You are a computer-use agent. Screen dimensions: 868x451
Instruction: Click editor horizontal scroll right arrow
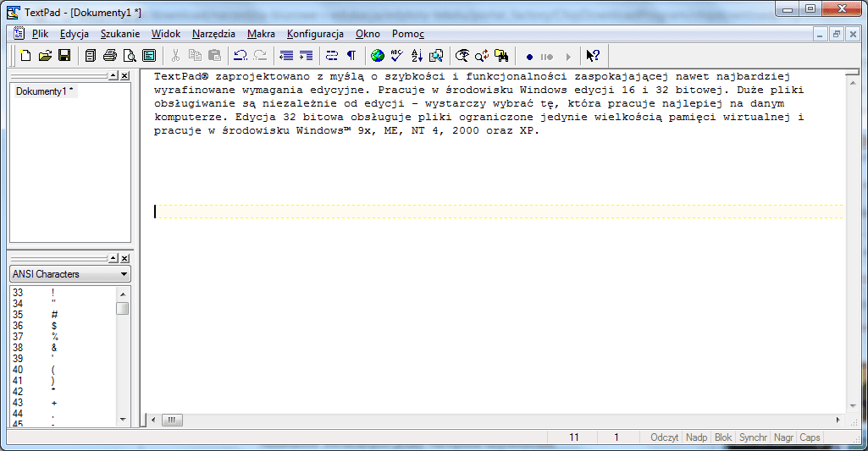838,420
